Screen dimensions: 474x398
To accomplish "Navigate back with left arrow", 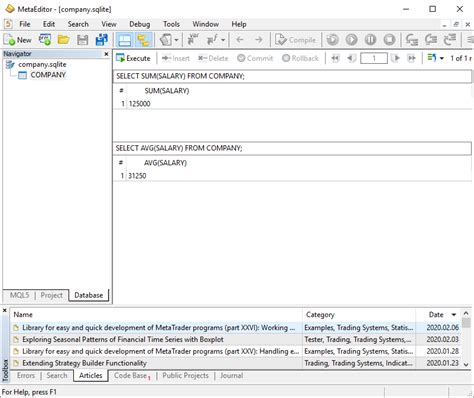I will (x=240, y=40).
